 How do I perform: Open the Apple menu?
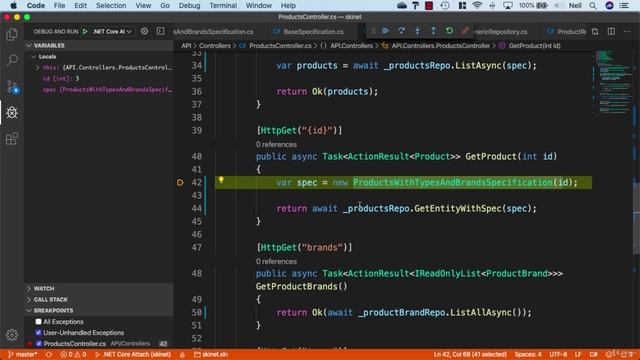(13, 6)
